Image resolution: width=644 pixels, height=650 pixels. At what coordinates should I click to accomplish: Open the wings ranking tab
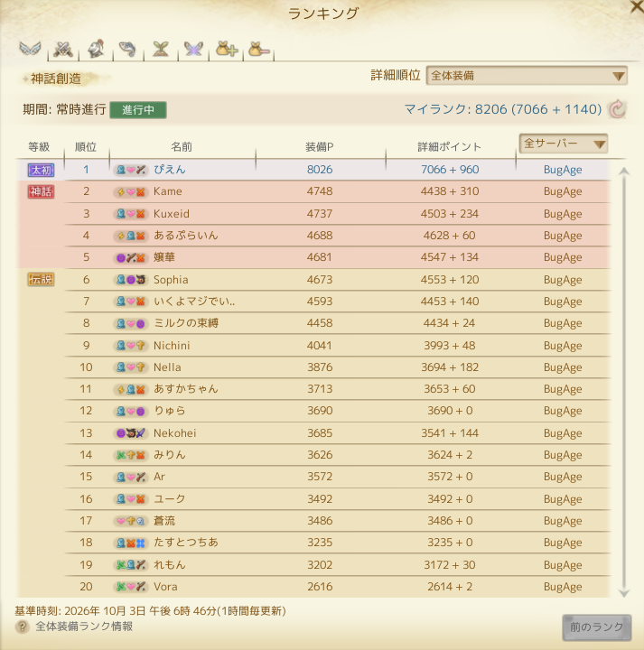[31, 50]
